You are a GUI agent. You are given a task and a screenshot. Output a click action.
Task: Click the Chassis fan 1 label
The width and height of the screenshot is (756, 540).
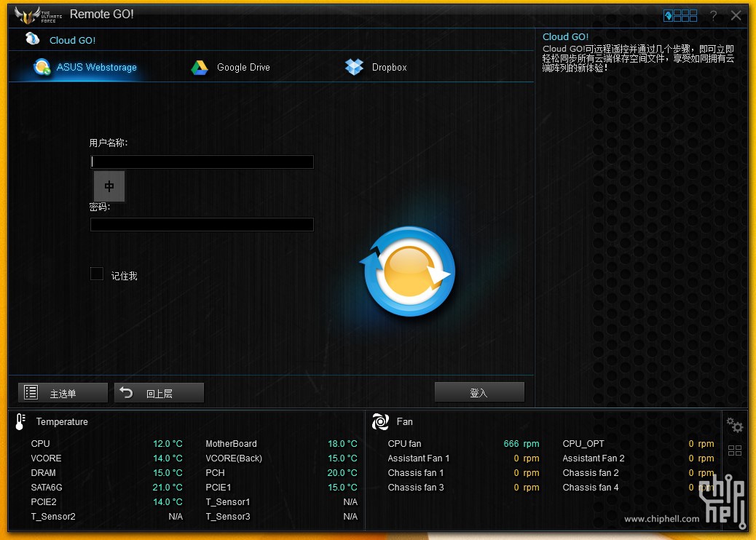click(x=416, y=472)
